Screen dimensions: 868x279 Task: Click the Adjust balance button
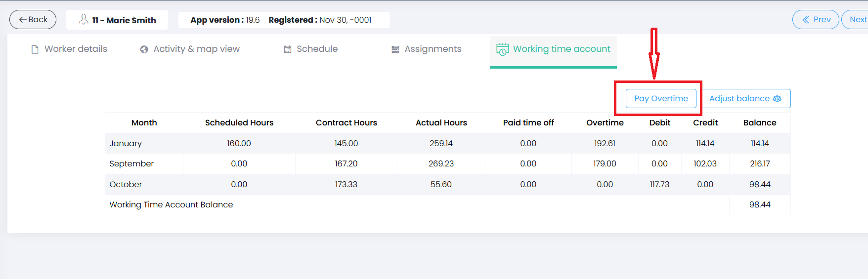pyautogui.click(x=745, y=98)
